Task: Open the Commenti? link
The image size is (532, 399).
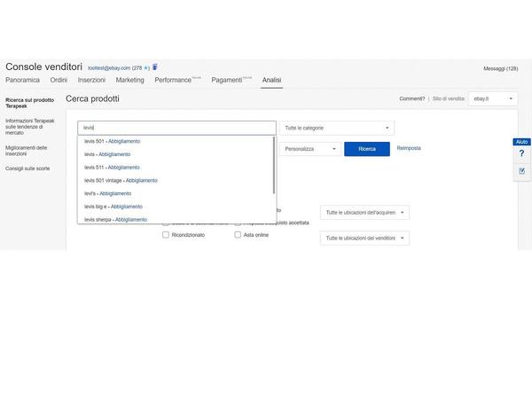Action: click(x=412, y=98)
